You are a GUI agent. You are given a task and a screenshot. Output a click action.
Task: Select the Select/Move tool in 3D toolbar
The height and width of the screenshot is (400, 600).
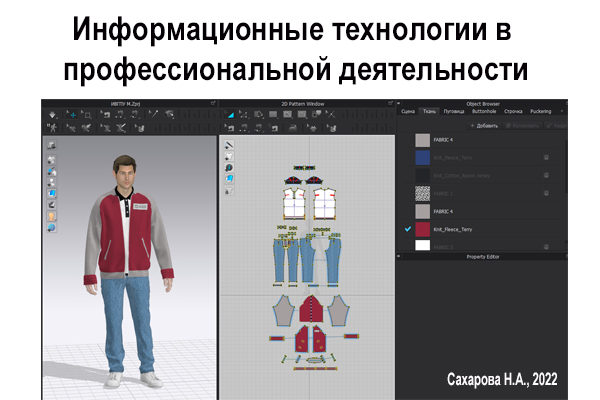[x=71, y=115]
